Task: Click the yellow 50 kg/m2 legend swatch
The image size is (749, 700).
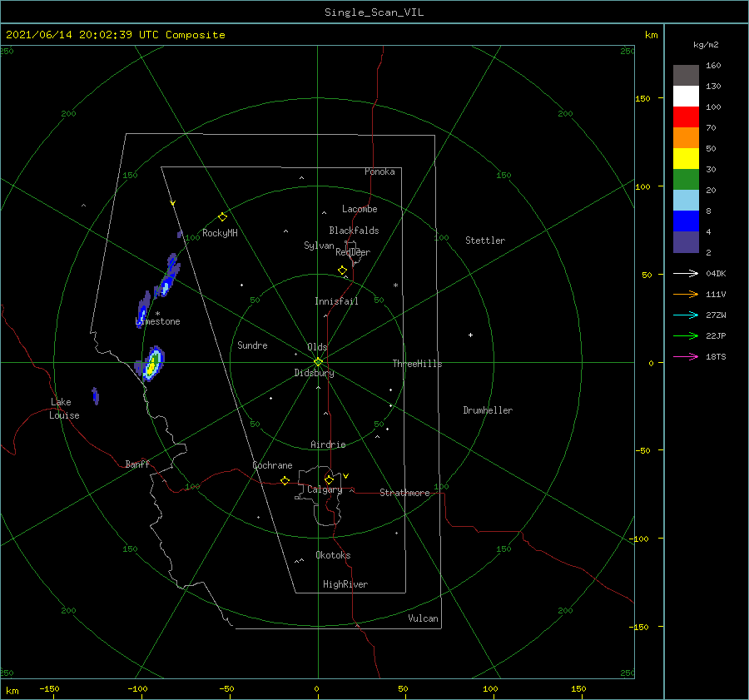Action: coord(686,159)
